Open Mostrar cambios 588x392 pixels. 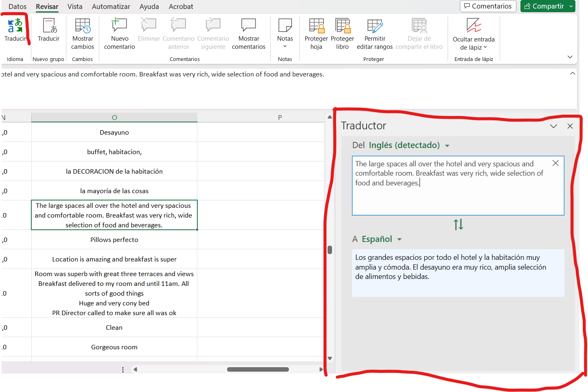pyautogui.click(x=83, y=33)
